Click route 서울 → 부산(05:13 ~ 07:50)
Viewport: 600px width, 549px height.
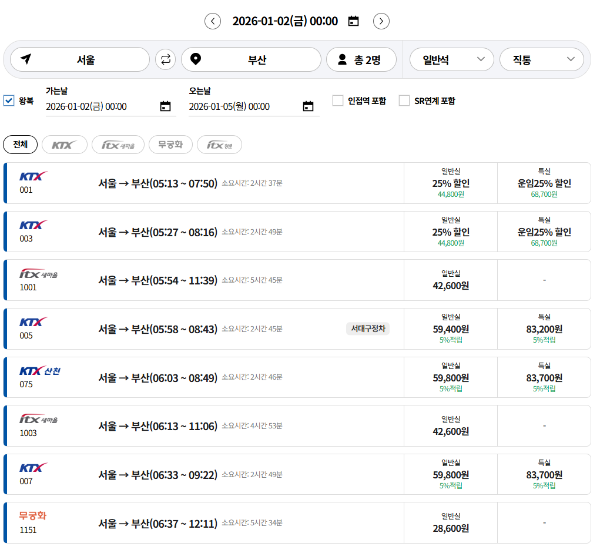(158, 183)
